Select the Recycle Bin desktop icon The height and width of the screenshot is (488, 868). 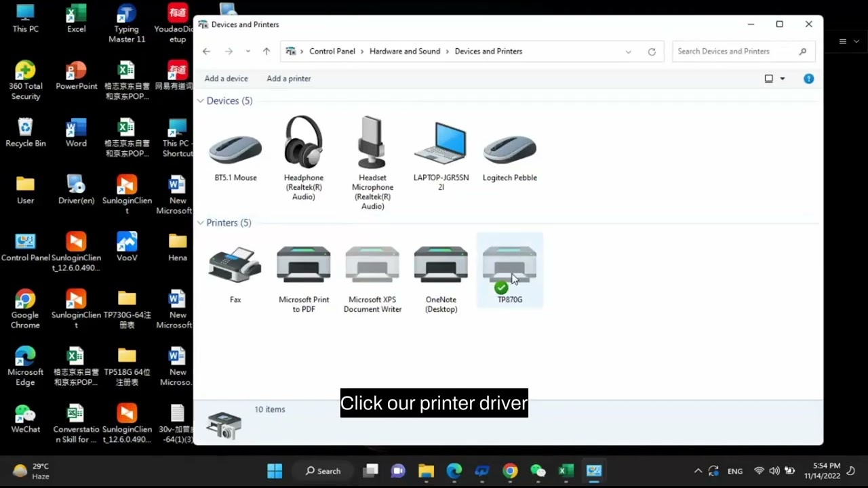[25, 133]
